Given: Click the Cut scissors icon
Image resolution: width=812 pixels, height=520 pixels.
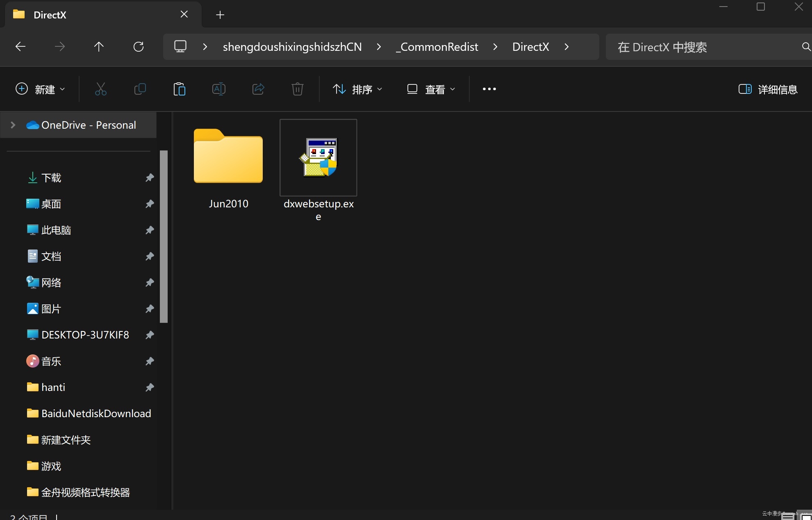Looking at the screenshot, I should click(101, 89).
